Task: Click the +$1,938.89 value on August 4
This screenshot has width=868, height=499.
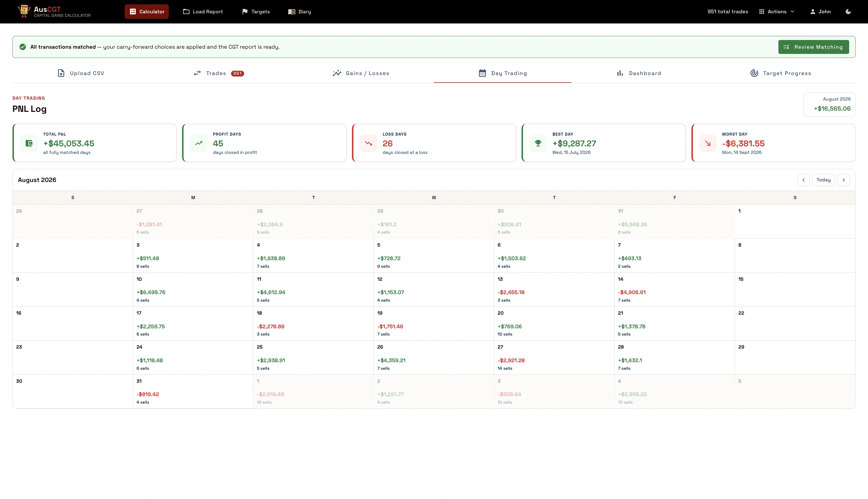Action: pyautogui.click(x=271, y=258)
